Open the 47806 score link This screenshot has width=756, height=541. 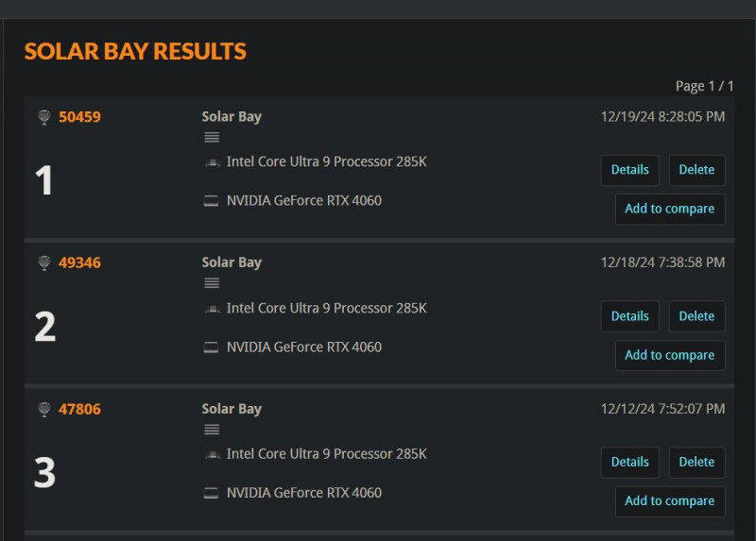click(79, 409)
